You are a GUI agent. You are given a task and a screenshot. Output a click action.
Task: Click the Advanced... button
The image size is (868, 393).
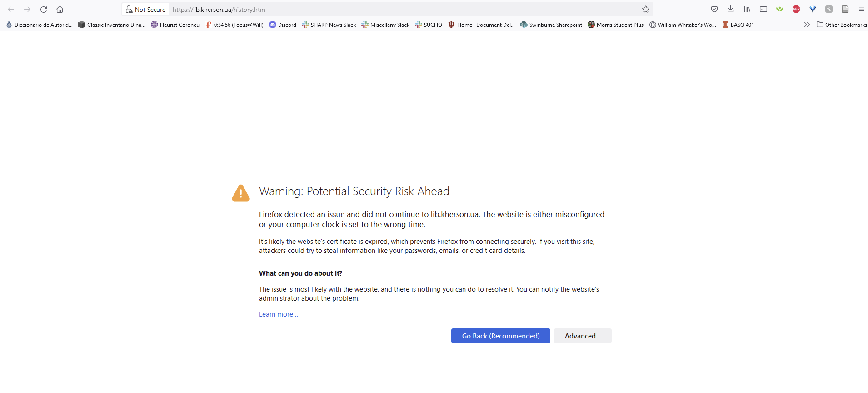click(583, 336)
